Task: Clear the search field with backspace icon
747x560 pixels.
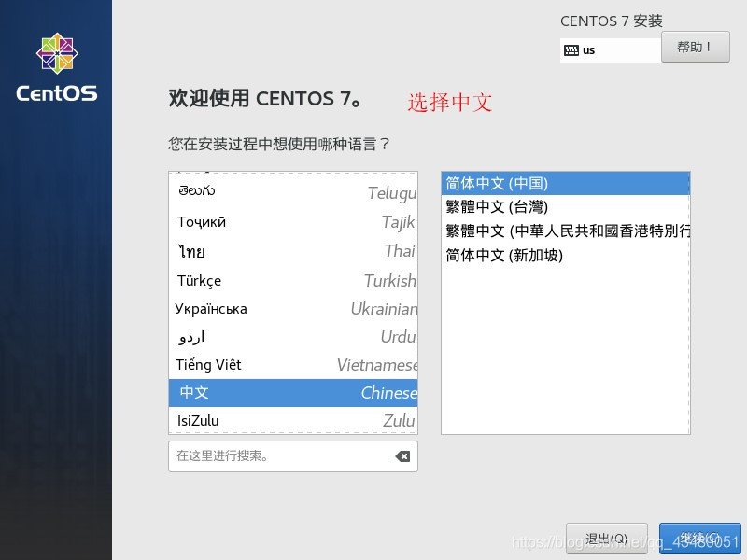Action: 402,456
